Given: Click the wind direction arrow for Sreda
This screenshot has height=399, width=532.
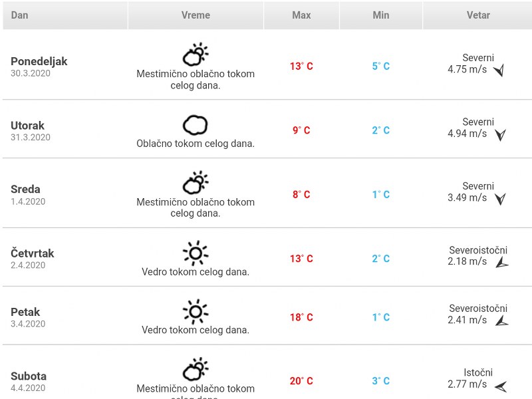Looking at the screenshot, I should point(501,198).
